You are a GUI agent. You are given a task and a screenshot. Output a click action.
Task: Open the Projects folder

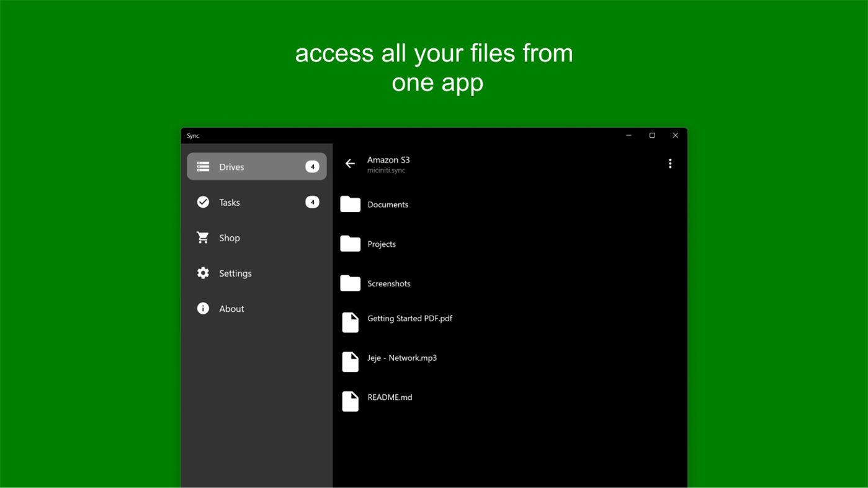[381, 244]
